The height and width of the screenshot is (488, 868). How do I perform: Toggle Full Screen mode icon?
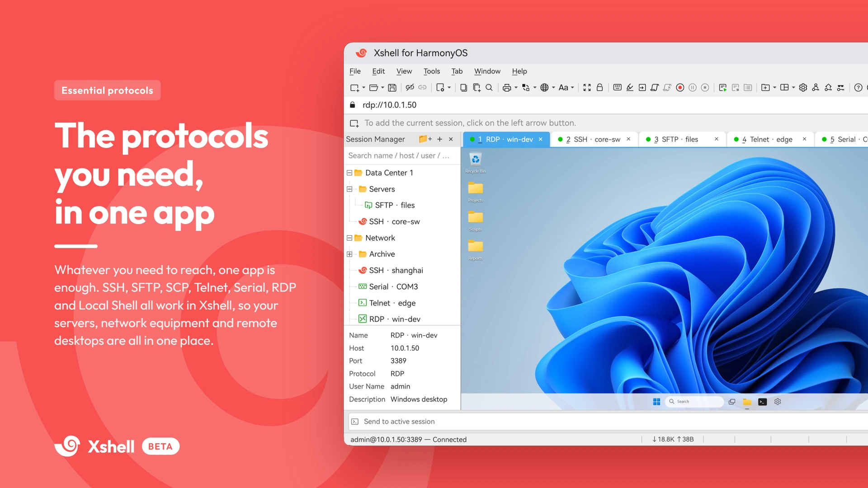pyautogui.click(x=587, y=88)
